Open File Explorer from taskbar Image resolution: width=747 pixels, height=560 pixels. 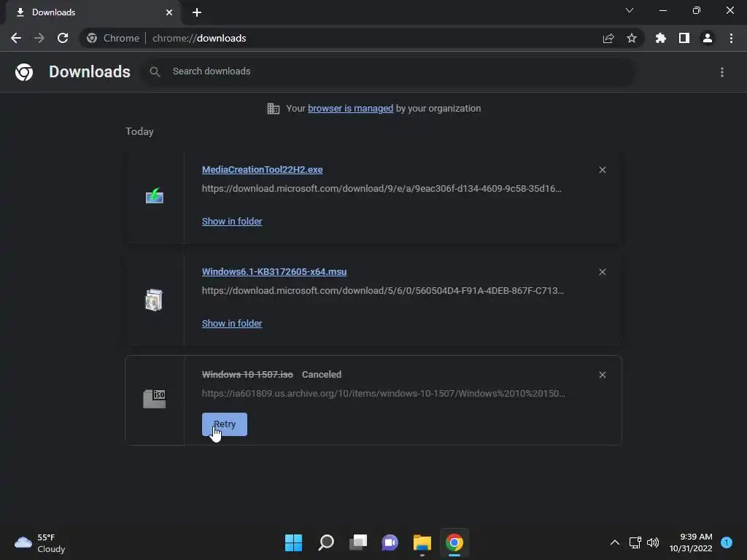click(422, 542)
